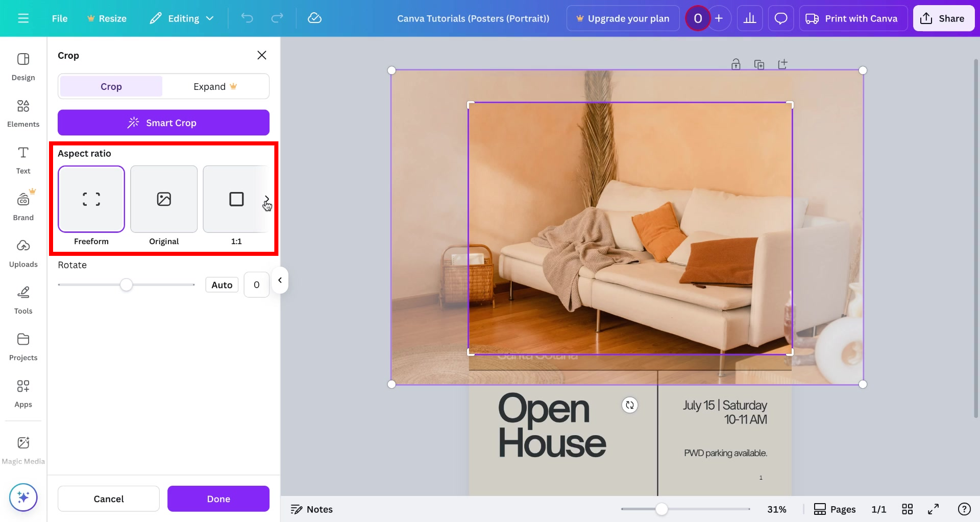Click the Smart Crop button
The width and height of the screenshot is (980, 522).
pyautogui.click(x=163, y=123)
